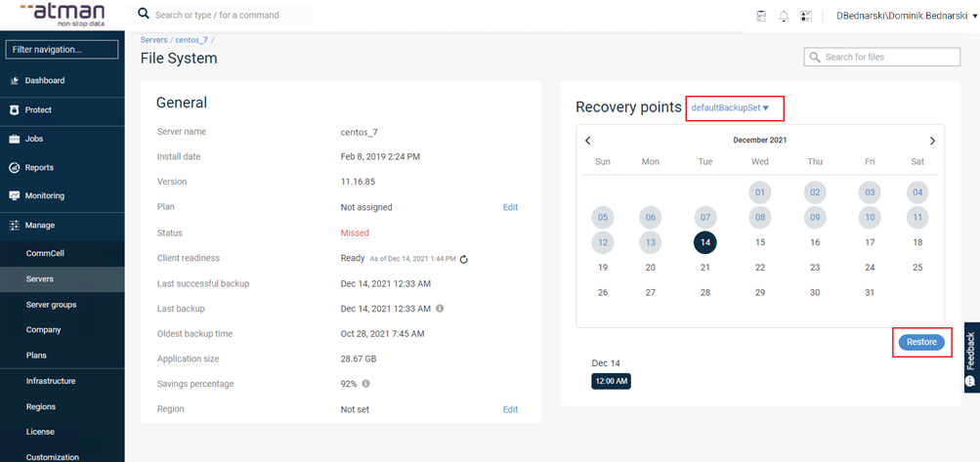Click Edit next to Plan
This screenshot has width=980, height=462.
pos(510,207)
